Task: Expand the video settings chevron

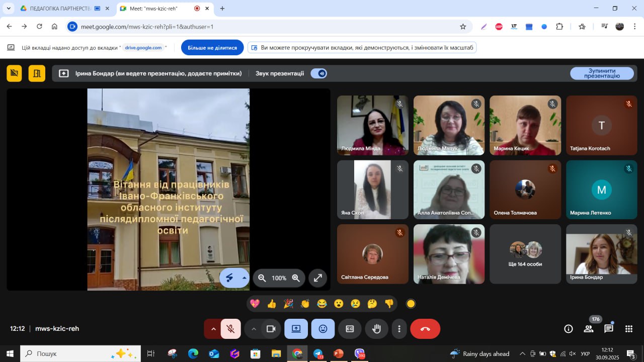Action: (254, 329)
